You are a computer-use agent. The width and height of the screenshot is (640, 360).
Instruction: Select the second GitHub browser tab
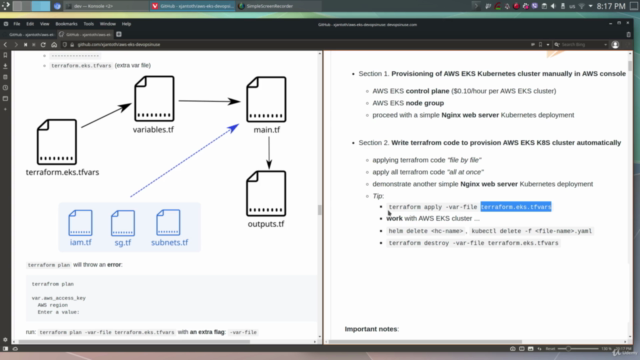point(85,35)
